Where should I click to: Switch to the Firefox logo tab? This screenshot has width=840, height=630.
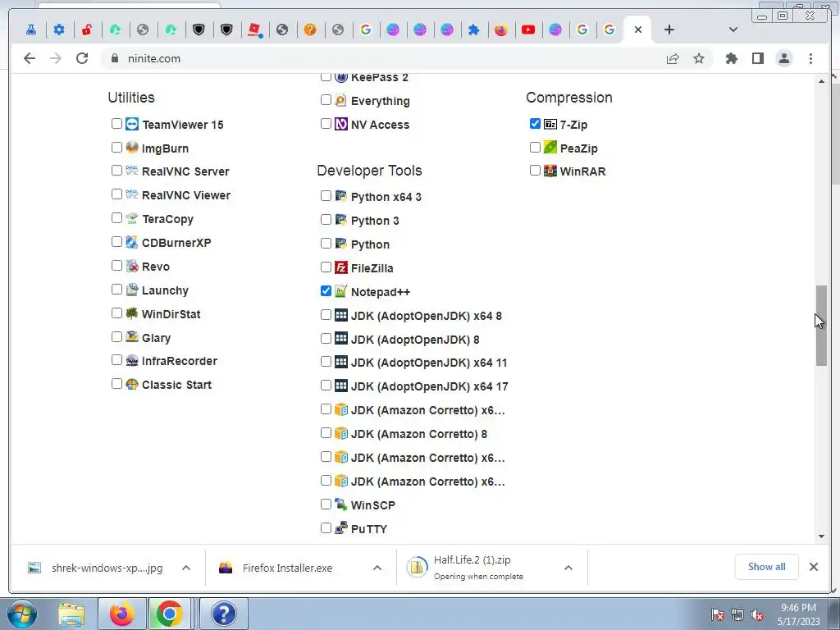pos(501,30)
